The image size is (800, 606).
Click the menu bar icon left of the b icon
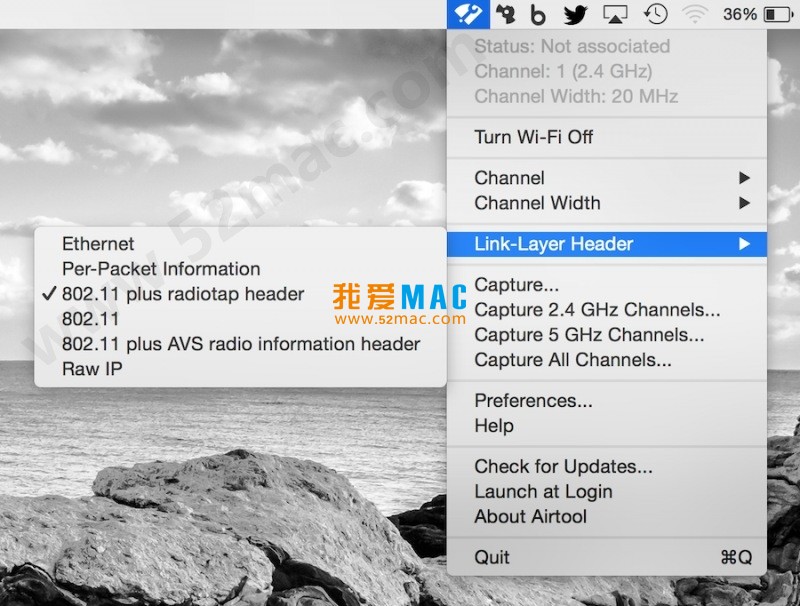[x=506, y=14]
